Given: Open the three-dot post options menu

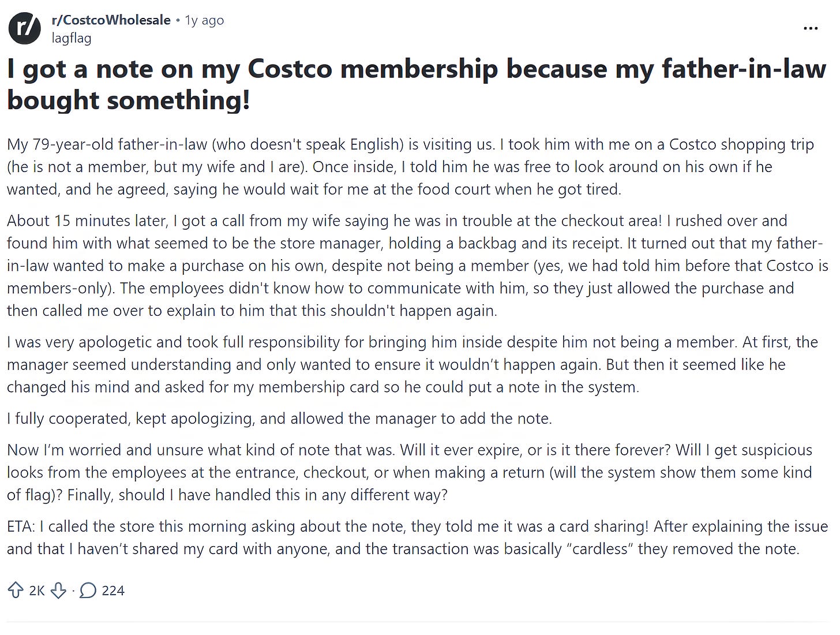Looking at the screenshot, I should pyautogui.click(x=811, y=28).
